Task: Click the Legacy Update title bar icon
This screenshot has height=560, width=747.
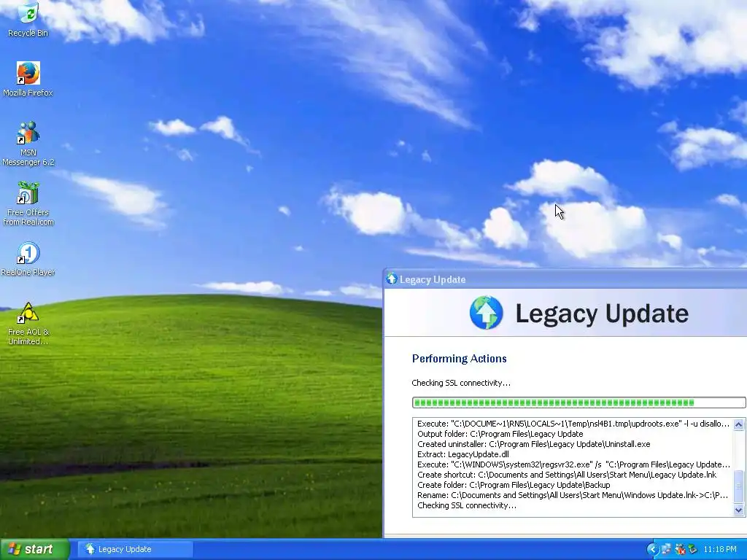Action: point(392,279)
